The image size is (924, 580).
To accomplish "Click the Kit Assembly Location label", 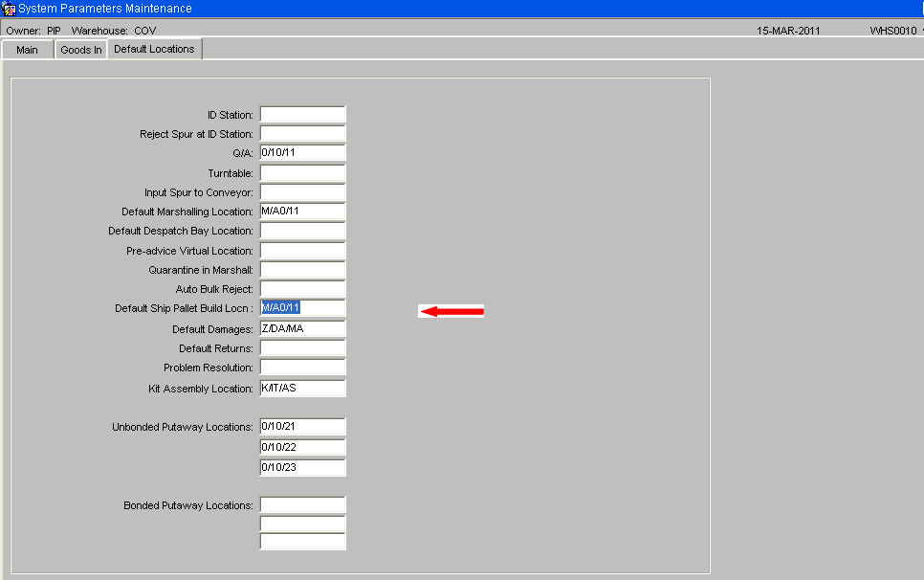I will coord(201,389).
